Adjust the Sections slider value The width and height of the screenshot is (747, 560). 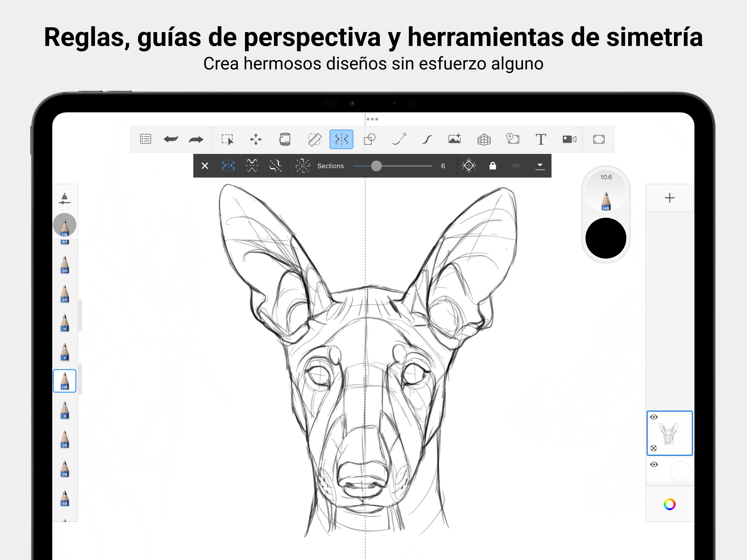(377, 166)
